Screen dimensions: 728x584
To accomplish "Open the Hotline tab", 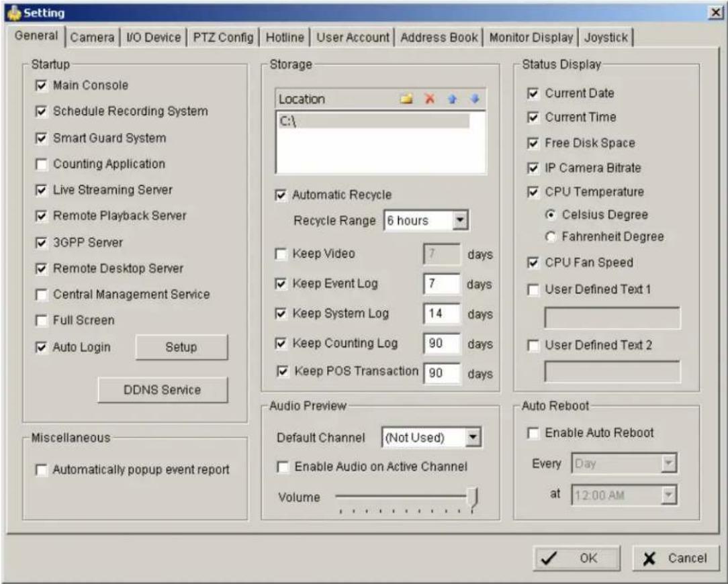I will click(285, 38).
